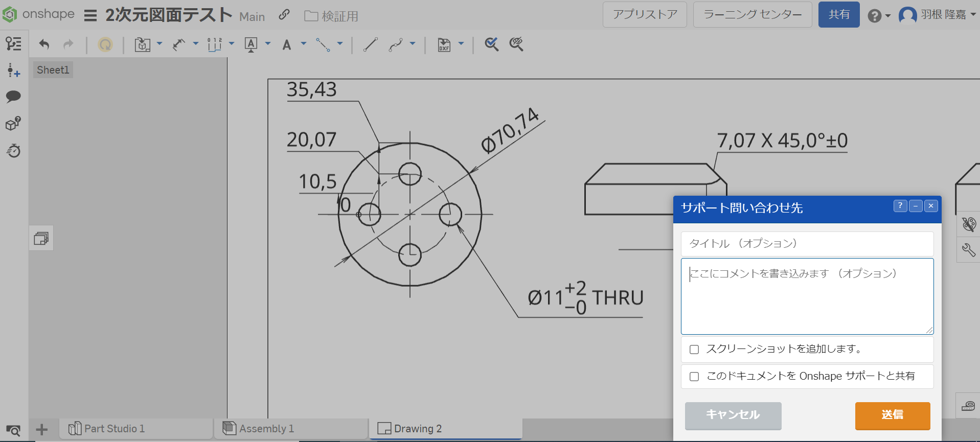Screen dimensions: 980x442
Task: Add a new tab with plus button
Action: click(42, 430)
